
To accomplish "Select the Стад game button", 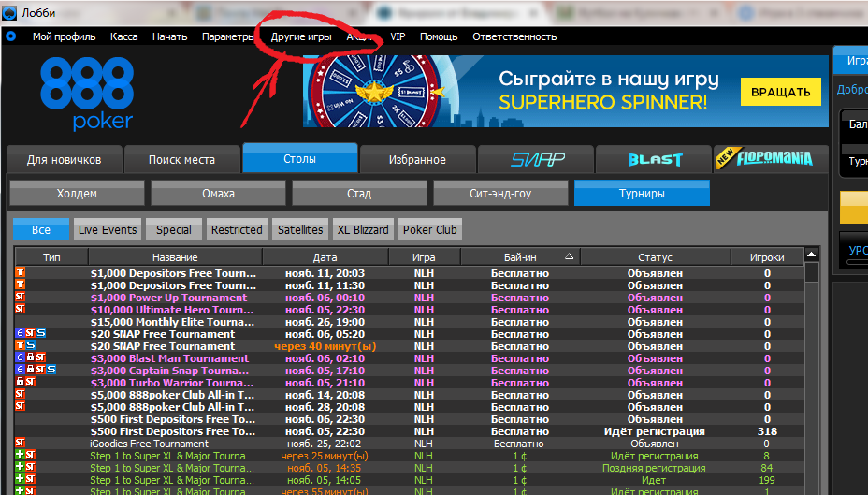I will click(359, 194).
